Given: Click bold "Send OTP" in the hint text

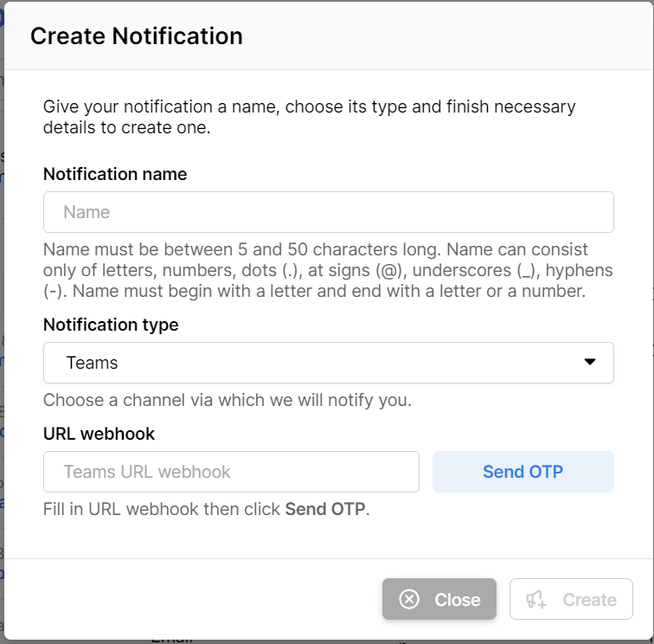Looking at the screenshot, I should tap(324, 509).
